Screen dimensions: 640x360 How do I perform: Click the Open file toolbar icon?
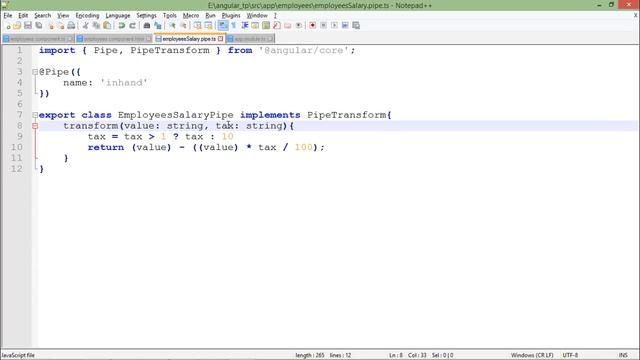coord(17,26)
